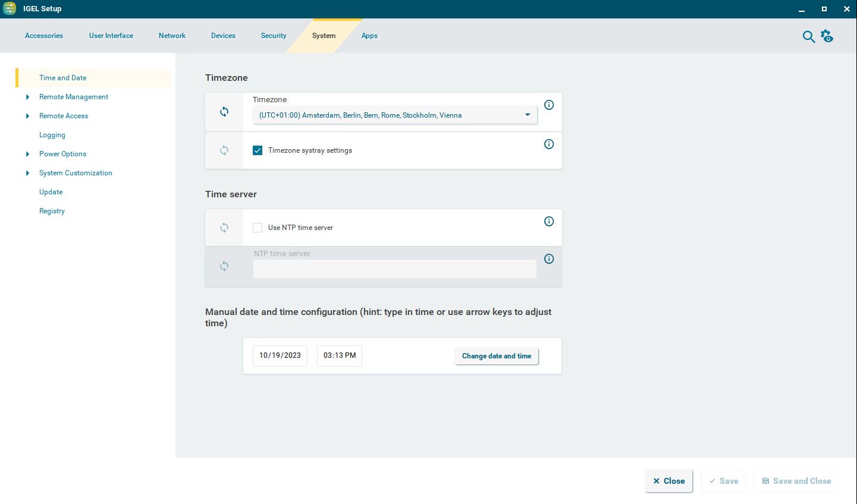857x504 pixels.
Task: Disable Timezone systray settings checkbox
Action: click(x=258, y=150)
